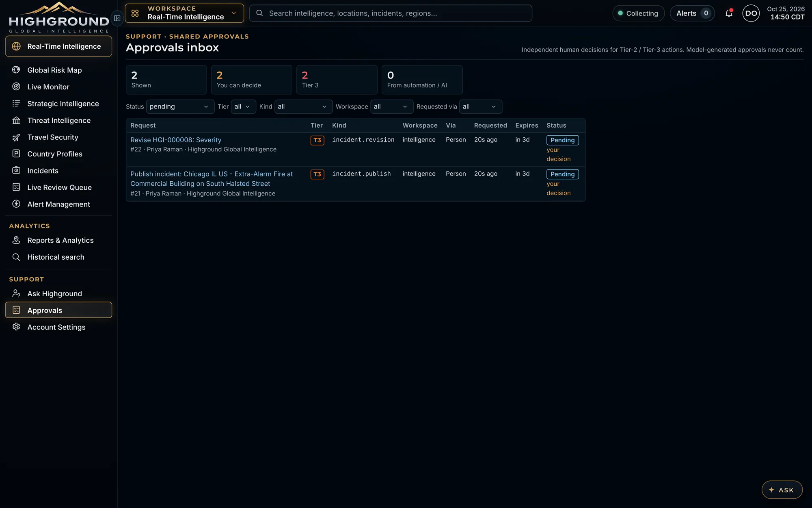Viewport: 812px width, 508px height.
Task: Click the Global Risk Map globe icon
Action: pos(16,70)
